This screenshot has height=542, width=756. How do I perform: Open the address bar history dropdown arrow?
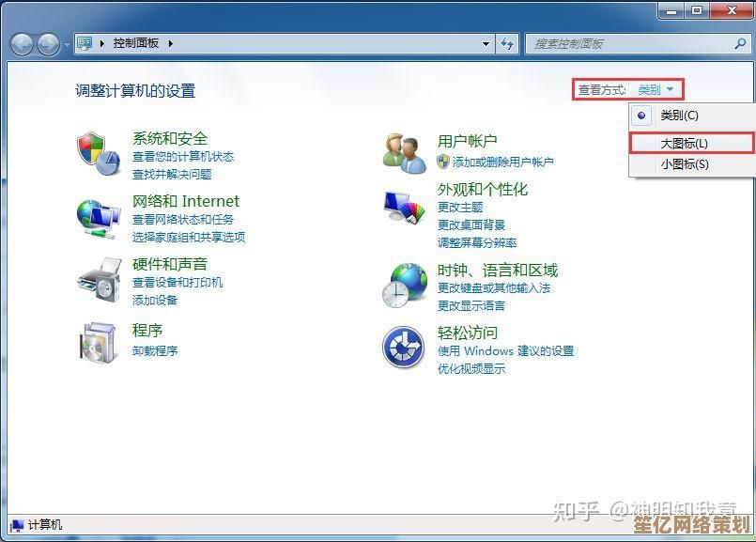(486, 43)
